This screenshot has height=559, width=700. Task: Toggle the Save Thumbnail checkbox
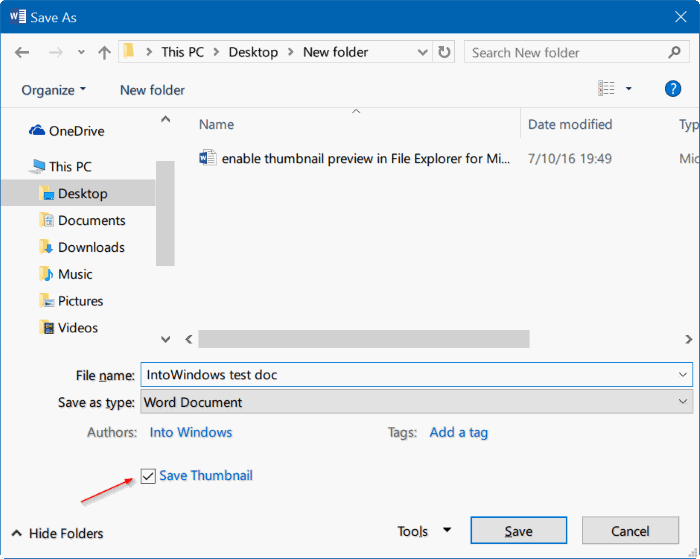(148, 476)
